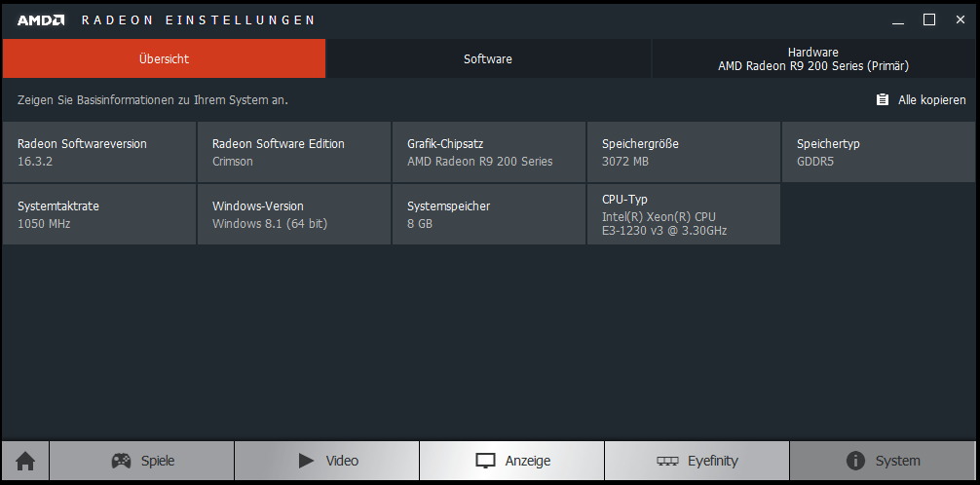The height and width of the screenshot is (485, 980).
Task: Select the Radeon Softwareversion 16.3.2 tile
Action: coord(99,152)
